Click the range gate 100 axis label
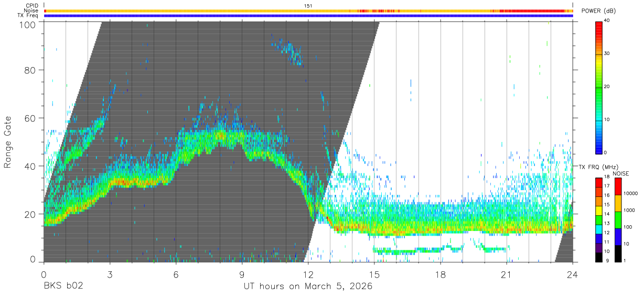 [x=28, y=25]
